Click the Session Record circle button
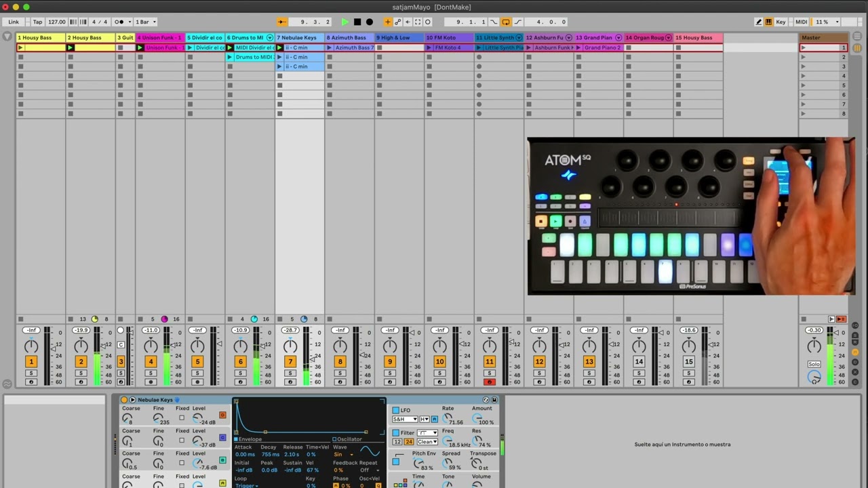This screenshot has height=488, width=868. 427,22
